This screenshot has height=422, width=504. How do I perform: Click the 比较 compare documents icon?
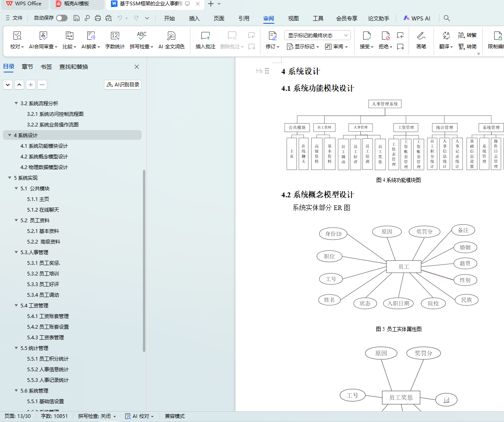69,36
